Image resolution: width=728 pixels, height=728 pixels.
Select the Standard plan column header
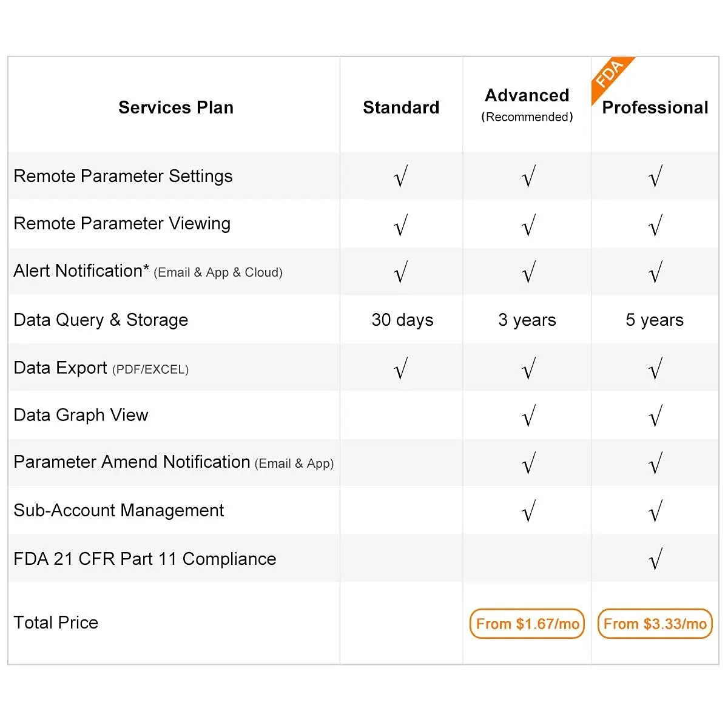point(401,107)
